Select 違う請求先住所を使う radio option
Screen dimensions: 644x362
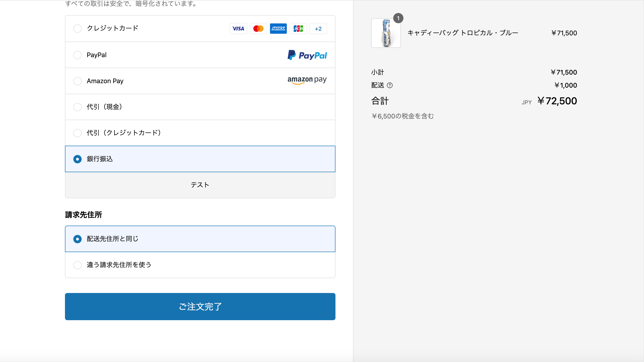point(77,265)
